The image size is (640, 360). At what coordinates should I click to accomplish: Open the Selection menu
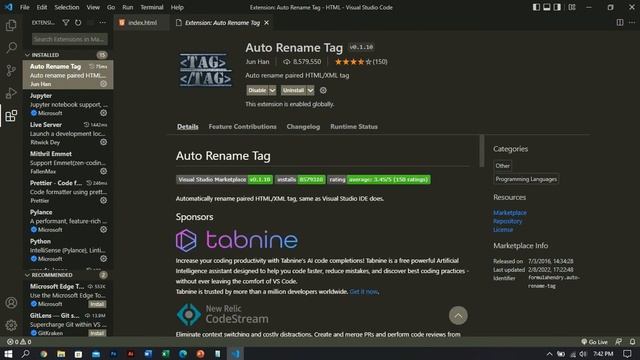[67, 7]
